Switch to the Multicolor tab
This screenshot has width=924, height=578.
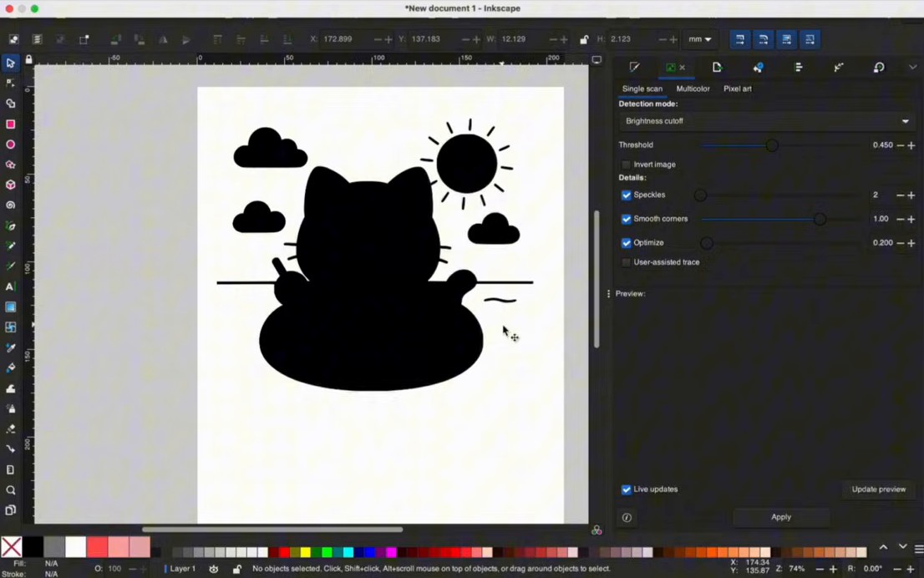click(693, 89)
